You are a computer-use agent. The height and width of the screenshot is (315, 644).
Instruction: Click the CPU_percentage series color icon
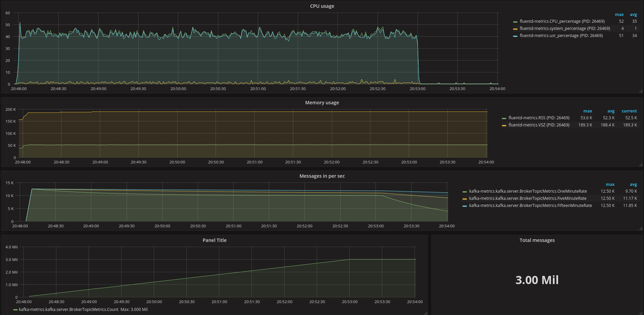515,22
